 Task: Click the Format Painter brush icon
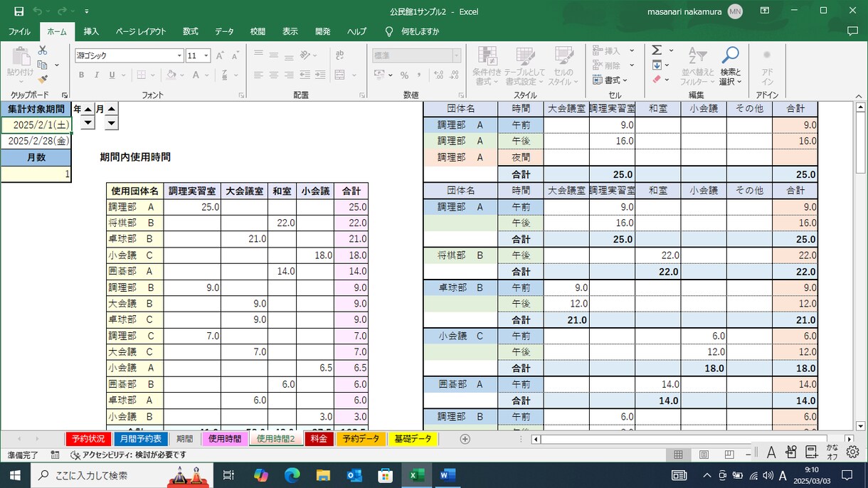click(43, 79)
